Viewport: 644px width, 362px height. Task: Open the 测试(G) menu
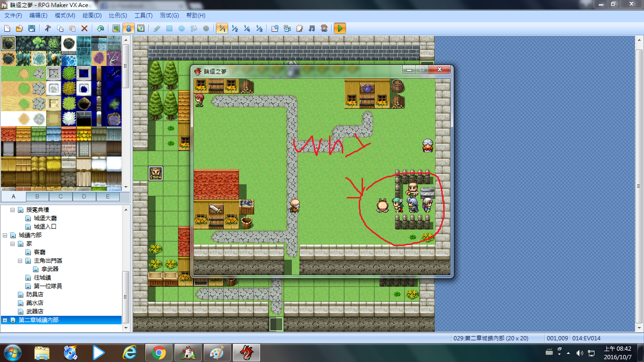pos(169,16)
